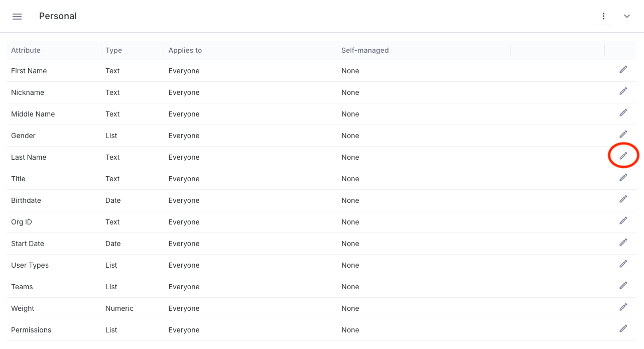Image resolution: width=644 pixels, height=349 pixels.
Task: Click the Applies to column header
Action: pyautogui.click(x=185, y=50)
